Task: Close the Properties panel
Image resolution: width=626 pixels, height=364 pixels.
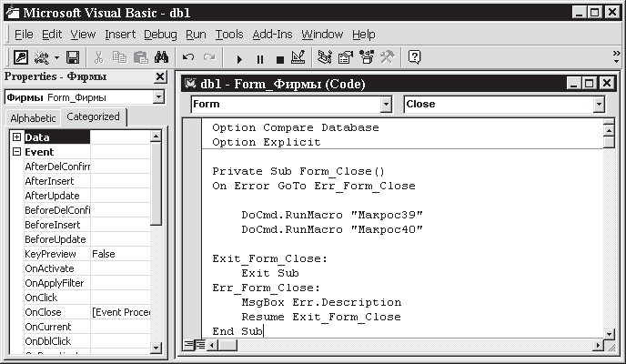Action: [x=160, y=77]
